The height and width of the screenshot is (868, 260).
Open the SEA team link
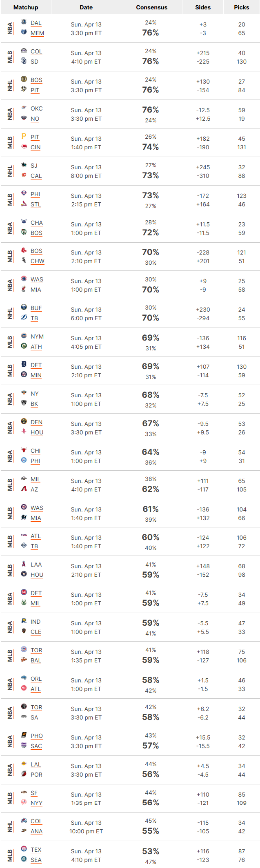click(36, 860)
